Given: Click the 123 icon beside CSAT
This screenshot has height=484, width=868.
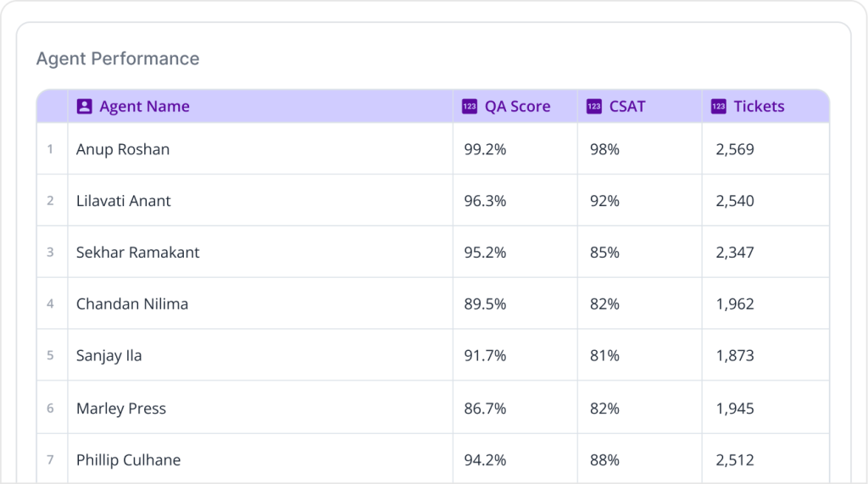Looking at the screenshot, I should coord(594,106).
